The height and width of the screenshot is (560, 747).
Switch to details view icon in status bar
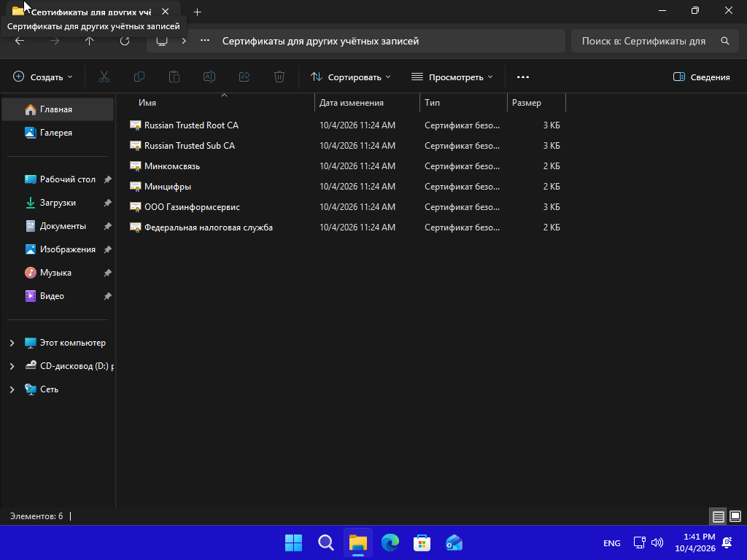[718, 516]
